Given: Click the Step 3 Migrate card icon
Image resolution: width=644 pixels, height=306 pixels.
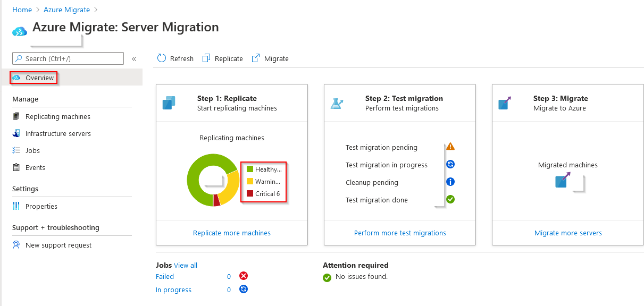Looking at the screenshot, I should [505, 103].
